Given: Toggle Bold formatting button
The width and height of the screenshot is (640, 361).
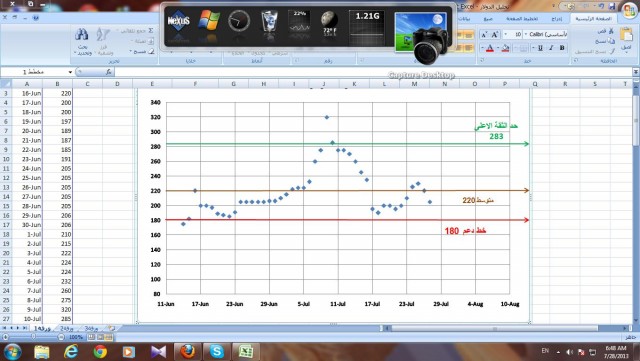Looking at the screenshot, I should click(562, 48).
